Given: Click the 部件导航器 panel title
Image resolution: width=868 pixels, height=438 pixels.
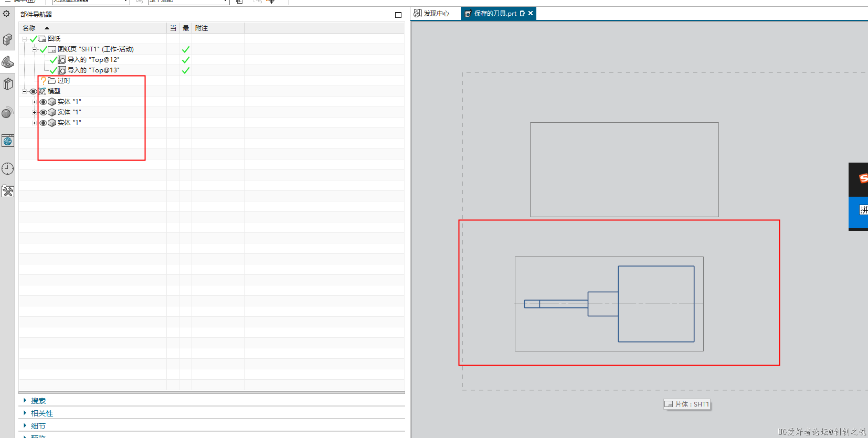Looking at the screenshot, I should 36,15.
